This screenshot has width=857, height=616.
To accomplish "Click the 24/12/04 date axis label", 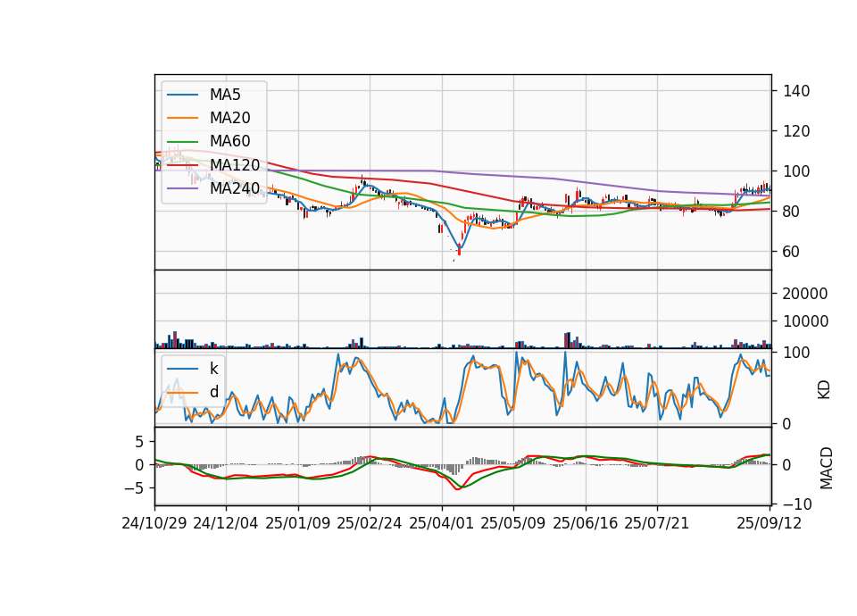I will (x=226, y=523).
